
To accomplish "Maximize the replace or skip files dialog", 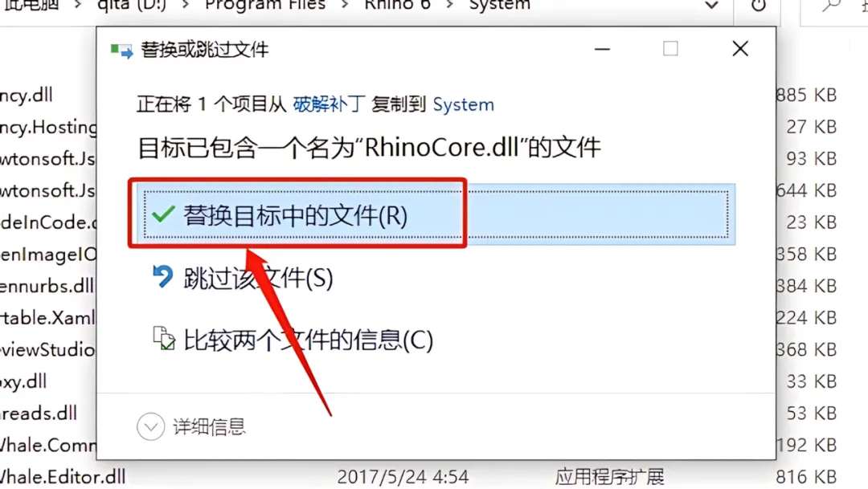I will pyautogui.click(x=670, y=49).
